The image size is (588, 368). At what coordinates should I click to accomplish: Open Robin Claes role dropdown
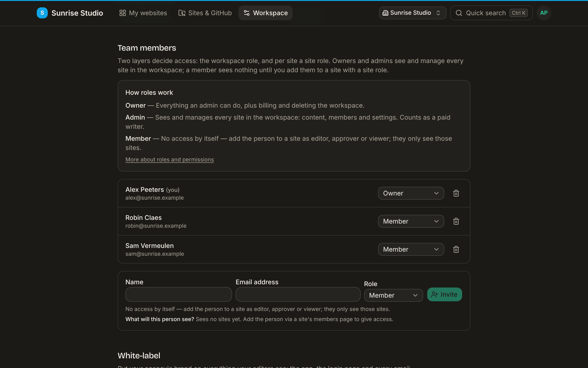pos(411,221)
